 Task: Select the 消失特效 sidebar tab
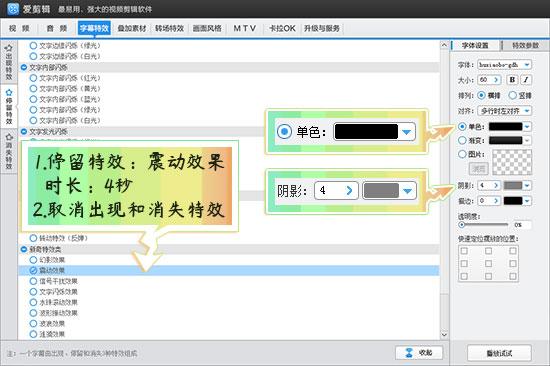9,151
